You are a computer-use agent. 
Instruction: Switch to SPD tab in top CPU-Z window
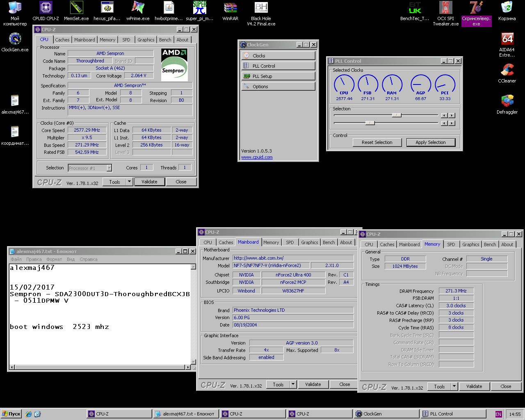(x=126, y=40)
